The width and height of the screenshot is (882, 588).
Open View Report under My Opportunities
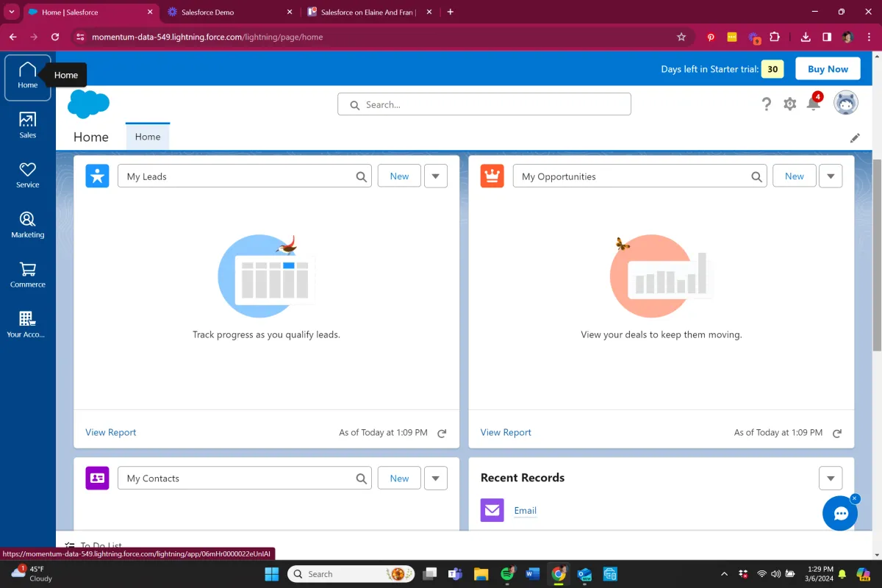pyautogui.click(x=506, y=432)
